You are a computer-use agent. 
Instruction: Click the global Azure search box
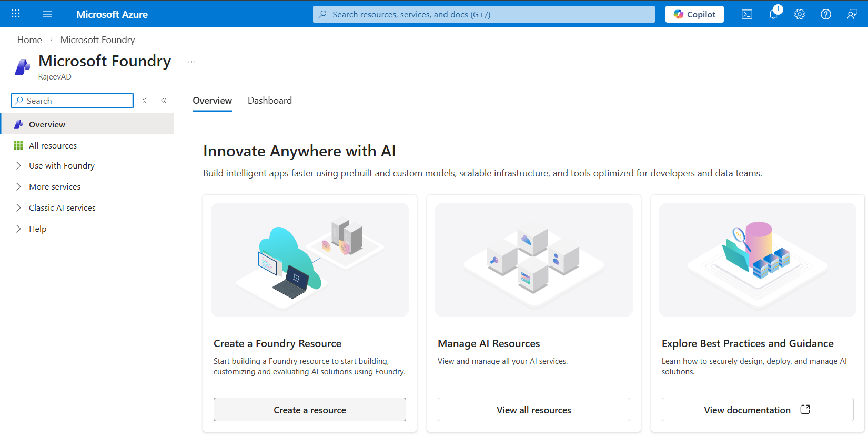(x=483, y=14)
